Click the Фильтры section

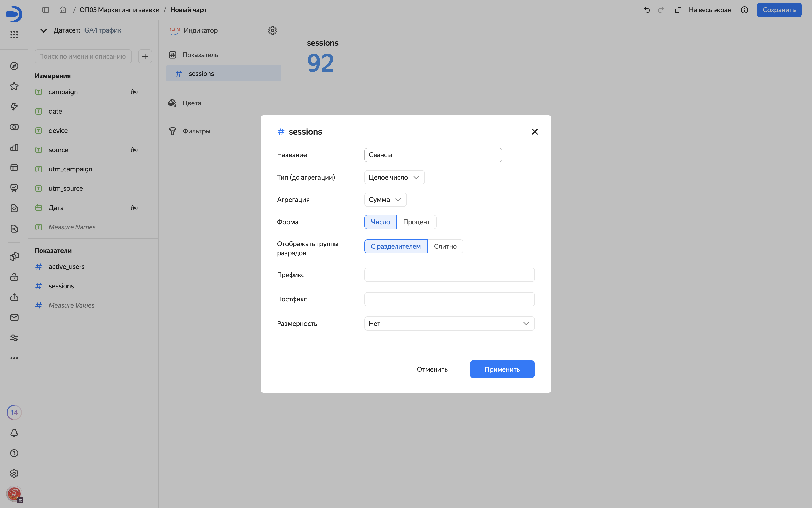210,131
